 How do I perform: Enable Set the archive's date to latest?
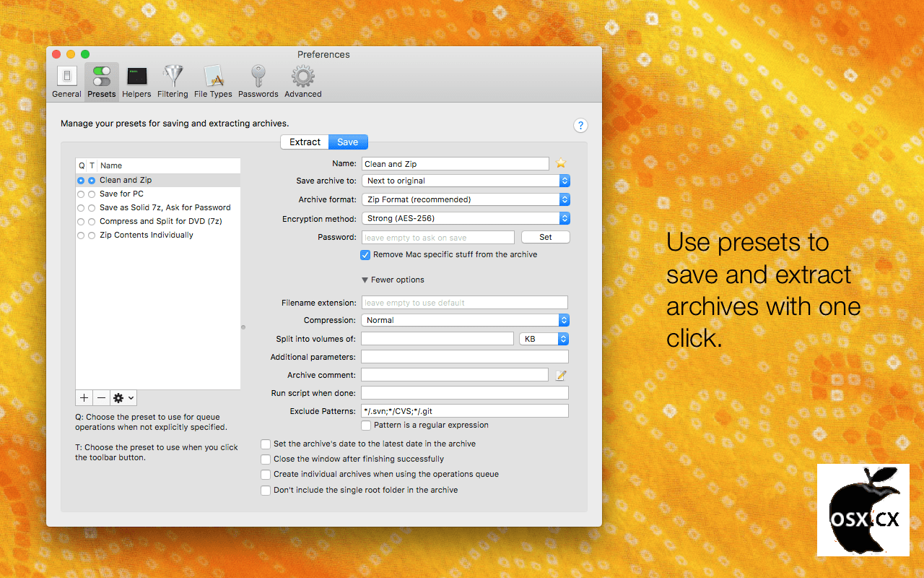pyautogui.click(x=266, y=444)
